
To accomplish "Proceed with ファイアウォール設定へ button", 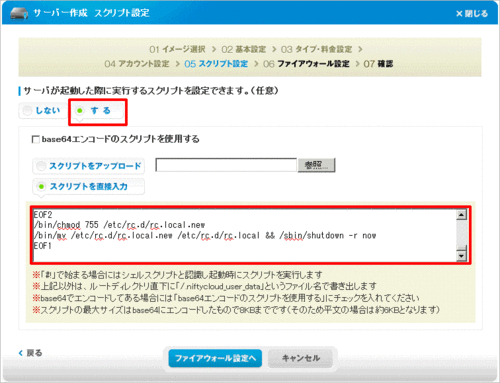I will pyautogui.click(x=215, y=358).
